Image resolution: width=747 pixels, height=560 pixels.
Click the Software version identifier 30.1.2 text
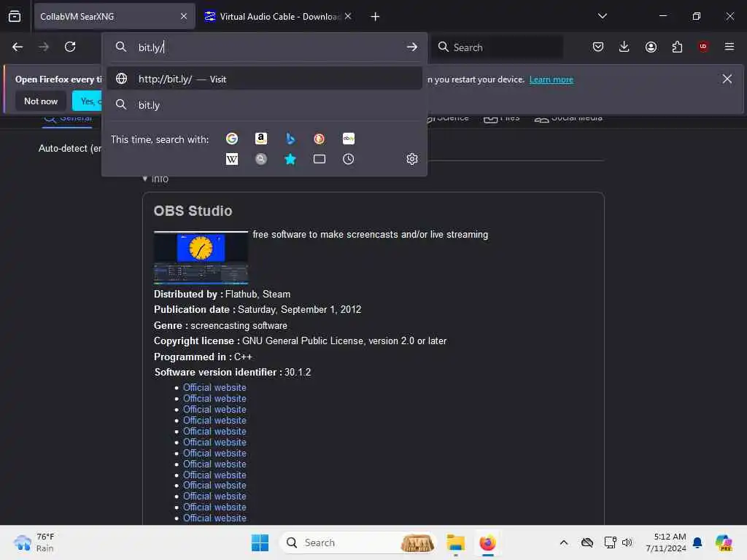[233, 373]
